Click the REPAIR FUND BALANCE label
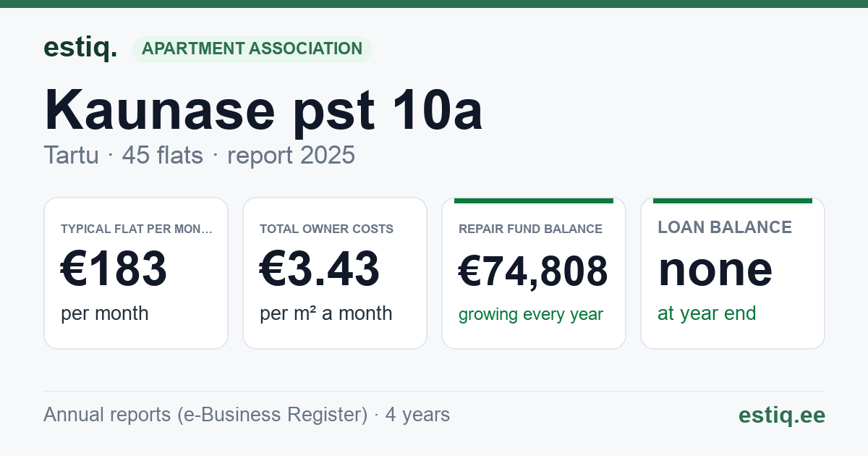 pos(530,229)
